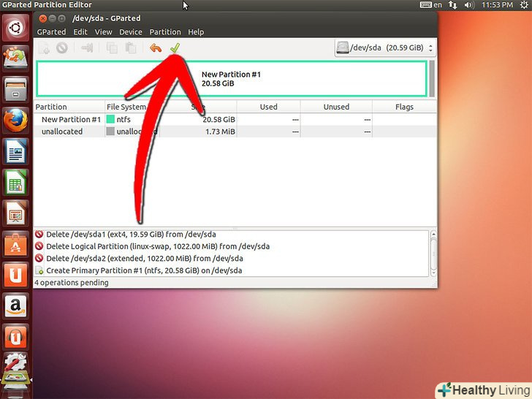Open Ubuntu One from launcher
The width and height of the screenshot is (532, 399).
[x=15, y=275]
